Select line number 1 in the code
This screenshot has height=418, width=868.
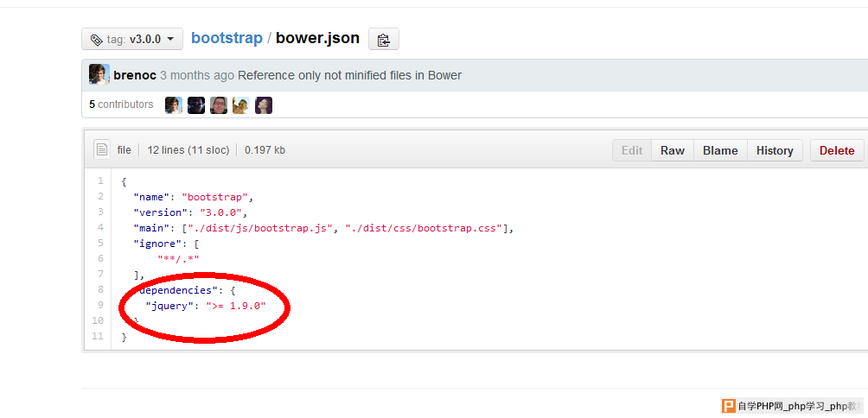100,180
